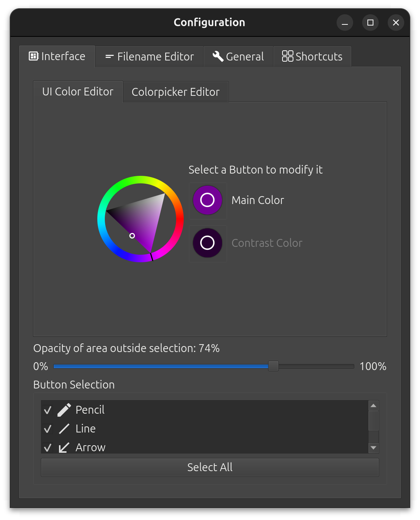Maximize the Configuration window

370,23
